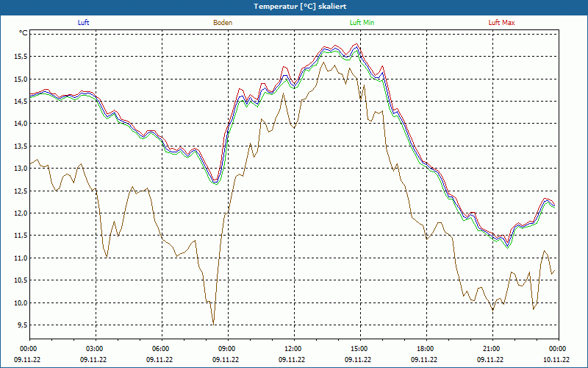
Task: Click the 06:00 time axis label
Action: 162,349
